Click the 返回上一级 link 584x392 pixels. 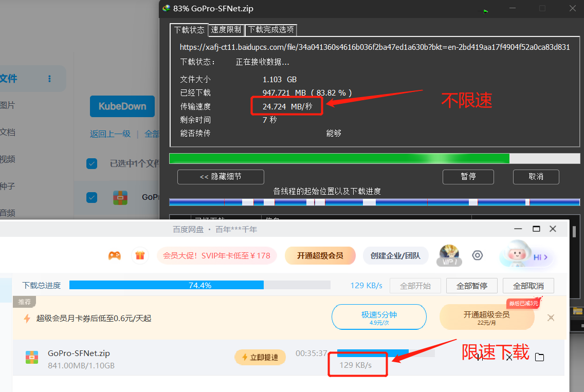pos(110,134)
